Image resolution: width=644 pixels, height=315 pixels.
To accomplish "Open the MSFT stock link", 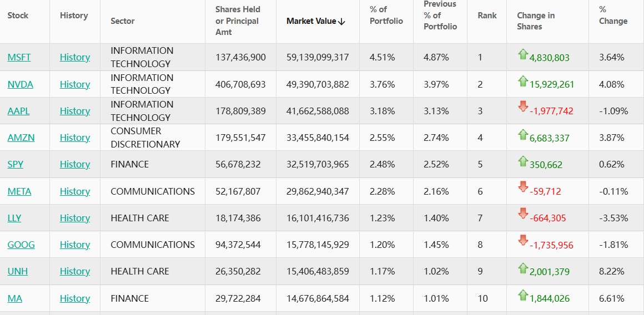I will 19,57.
